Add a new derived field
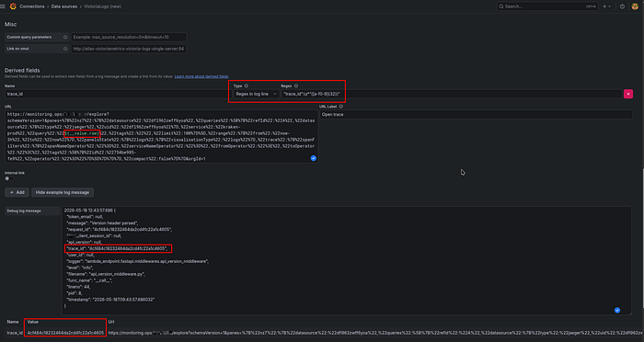Viewport: 644px width, 342px height. 17,192
